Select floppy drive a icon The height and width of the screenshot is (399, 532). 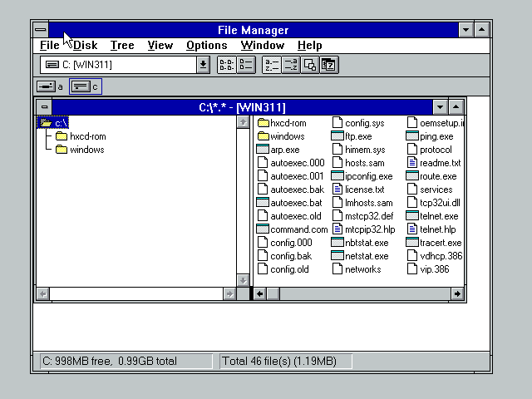coord(50,86)
